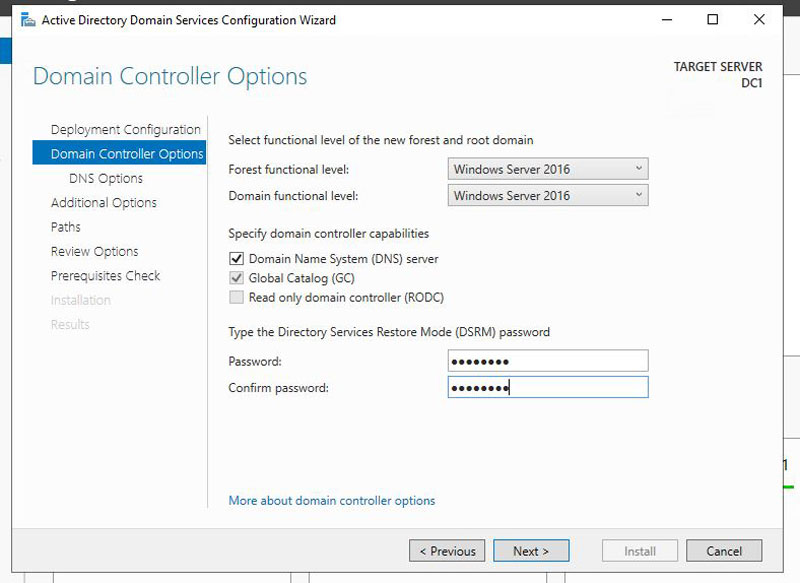Click the Domain functional level label

[x=293, y=196]
